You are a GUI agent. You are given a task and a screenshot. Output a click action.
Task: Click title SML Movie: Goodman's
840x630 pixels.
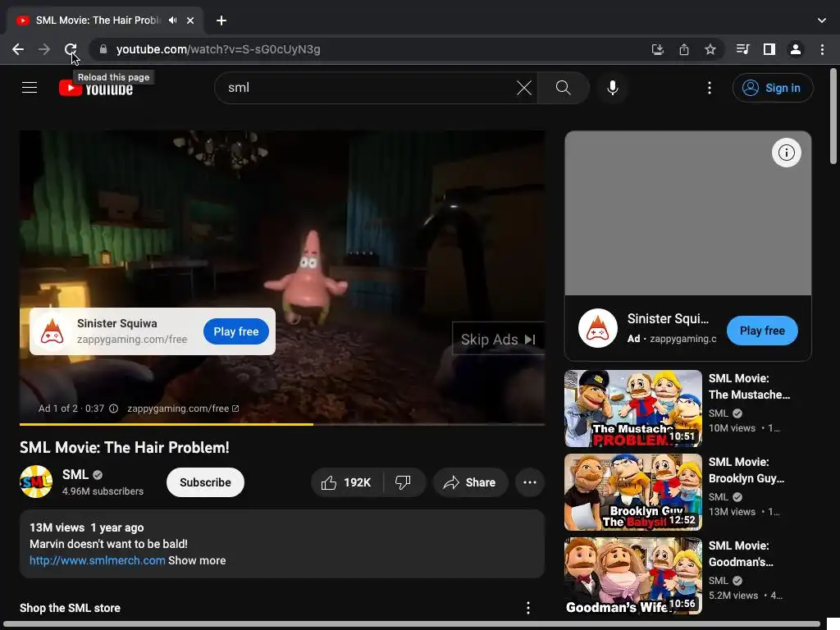tap(741, 554)
